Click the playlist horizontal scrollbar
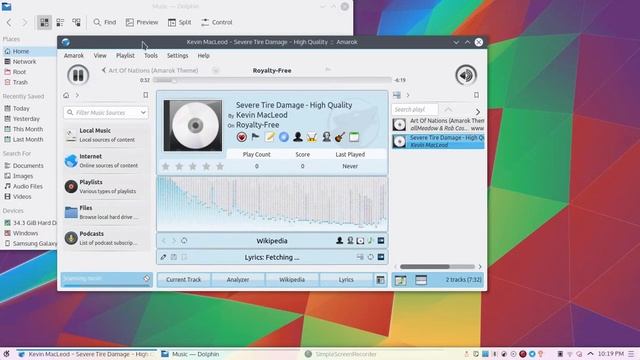This screenshot has height=360, width=640. tap(438, 267)
